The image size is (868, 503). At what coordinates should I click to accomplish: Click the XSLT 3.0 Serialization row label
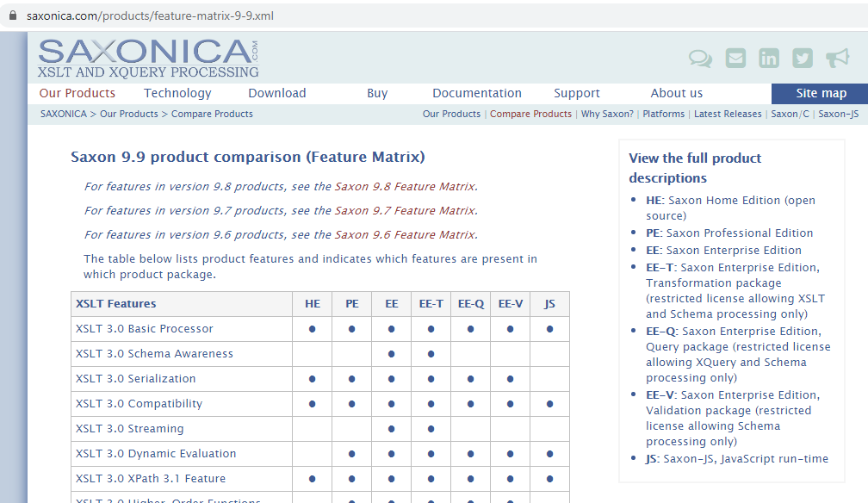(136, 379)
